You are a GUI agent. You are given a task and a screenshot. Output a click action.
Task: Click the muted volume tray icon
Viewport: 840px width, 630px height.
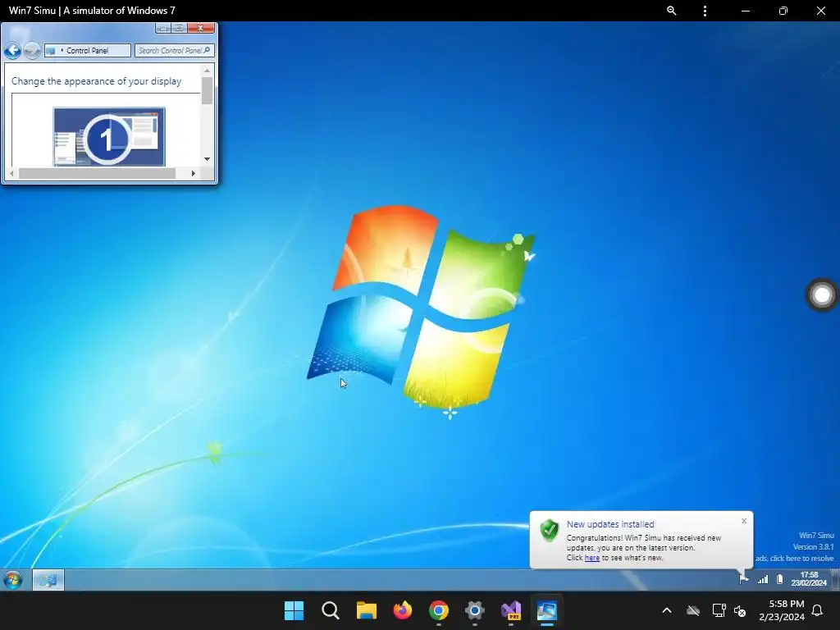(x=741, y=610)
